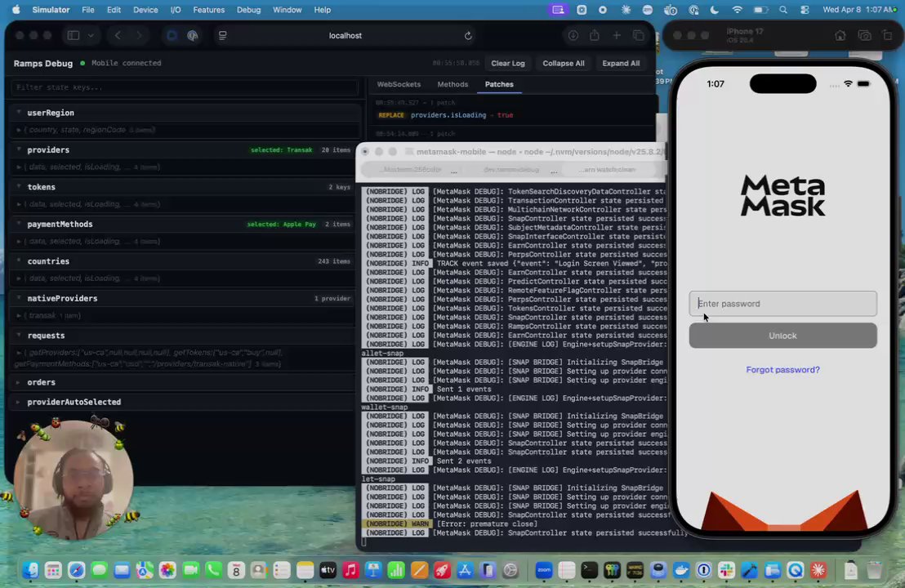Reload the localhost page
Viewport: 905px width, 588px height.
[468, 36]
